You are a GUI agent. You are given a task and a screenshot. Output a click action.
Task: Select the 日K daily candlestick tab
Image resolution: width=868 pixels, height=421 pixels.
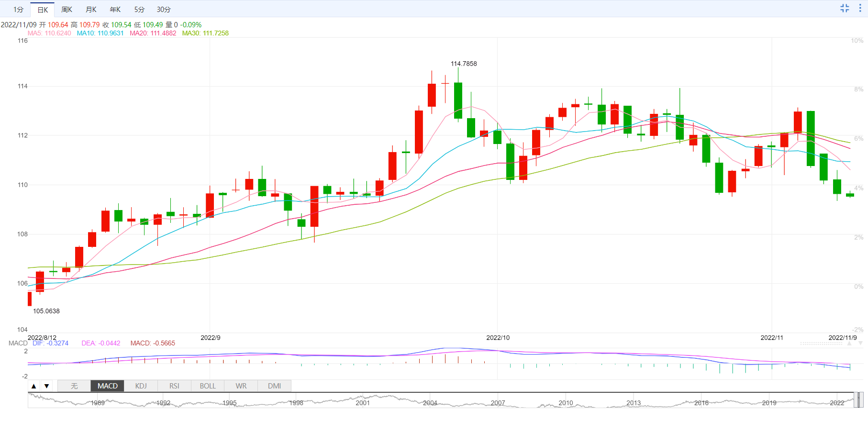pos(43,10)
